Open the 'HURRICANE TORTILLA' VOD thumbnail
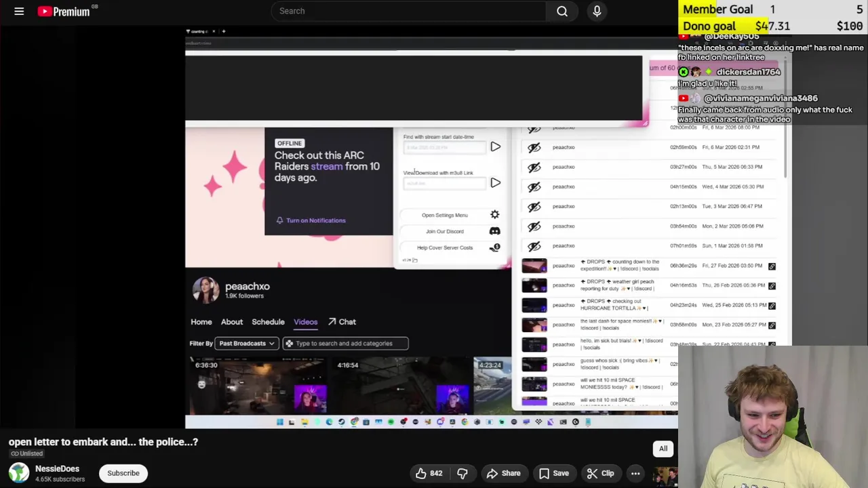This screenshot has height=488, width=868. click(534, 305)
